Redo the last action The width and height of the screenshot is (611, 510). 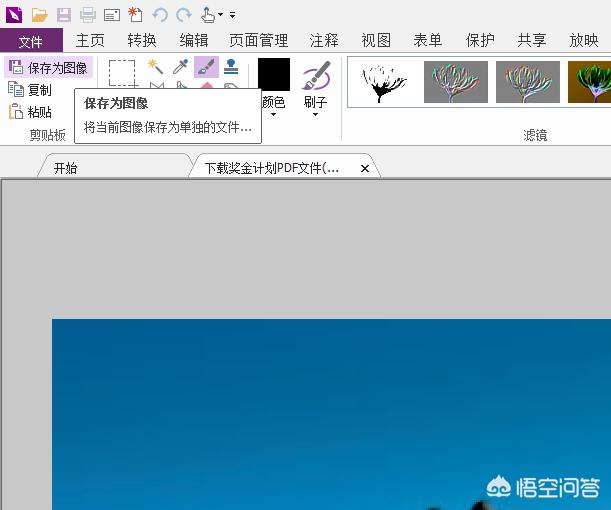[x=184, y=15]
